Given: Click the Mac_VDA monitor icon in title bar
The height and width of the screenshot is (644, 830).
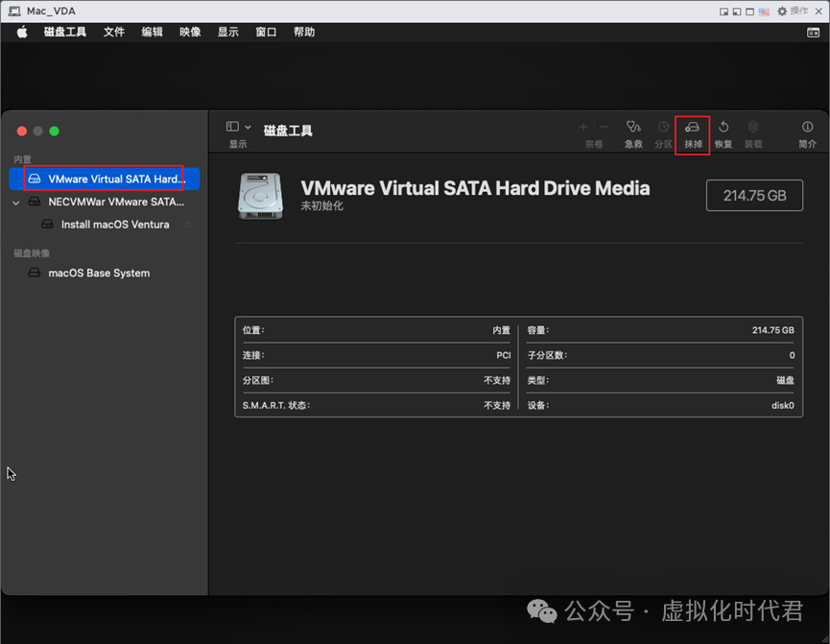Looking at the screenshot, I should point(14,12).
